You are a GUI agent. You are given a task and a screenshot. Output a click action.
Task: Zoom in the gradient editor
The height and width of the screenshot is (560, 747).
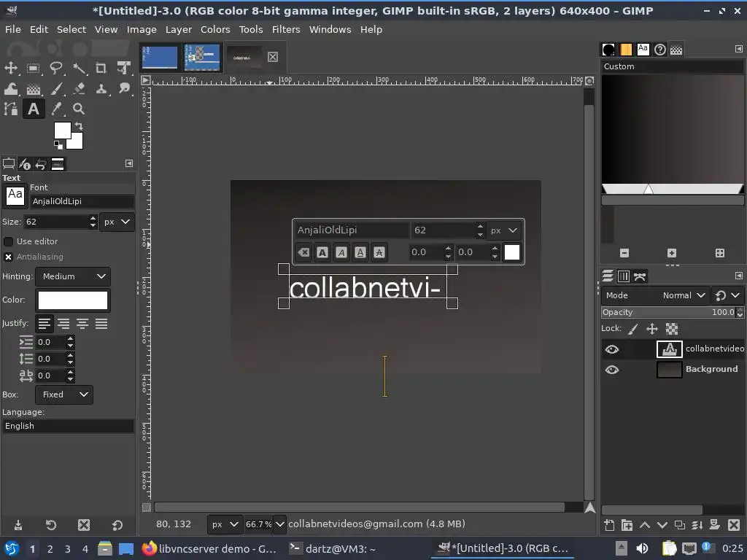[672, 253]
